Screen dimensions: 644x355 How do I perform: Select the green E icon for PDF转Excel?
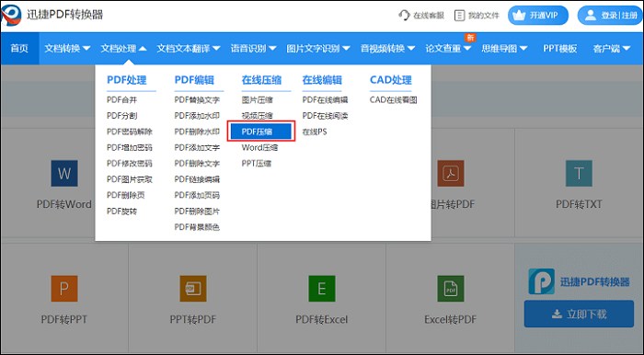(x=322, y=289)
